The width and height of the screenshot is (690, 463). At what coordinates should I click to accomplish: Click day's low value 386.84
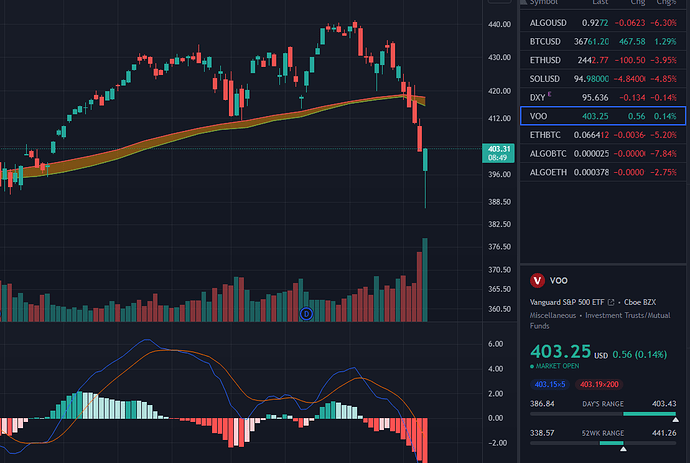[542, 404]
